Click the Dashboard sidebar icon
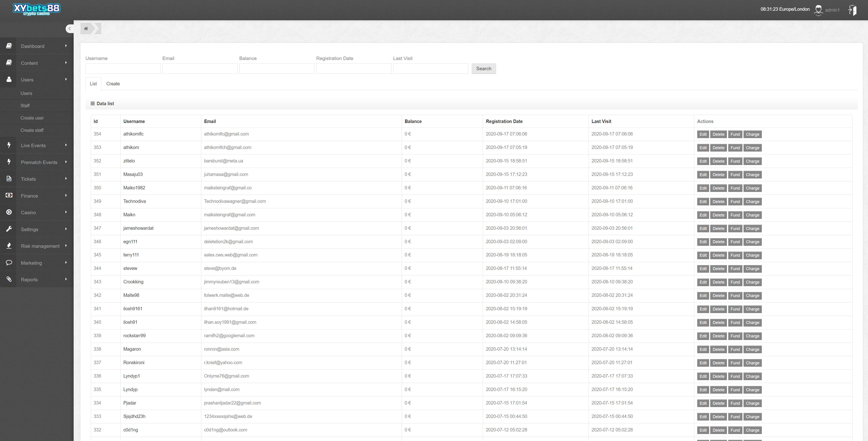 point(9,46)
